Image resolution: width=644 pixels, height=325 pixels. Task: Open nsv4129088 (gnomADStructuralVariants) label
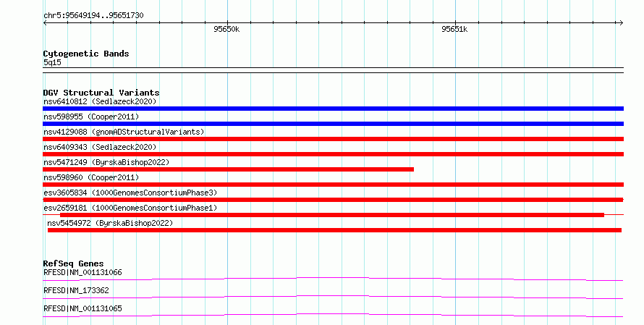click(x=124, y=132)
